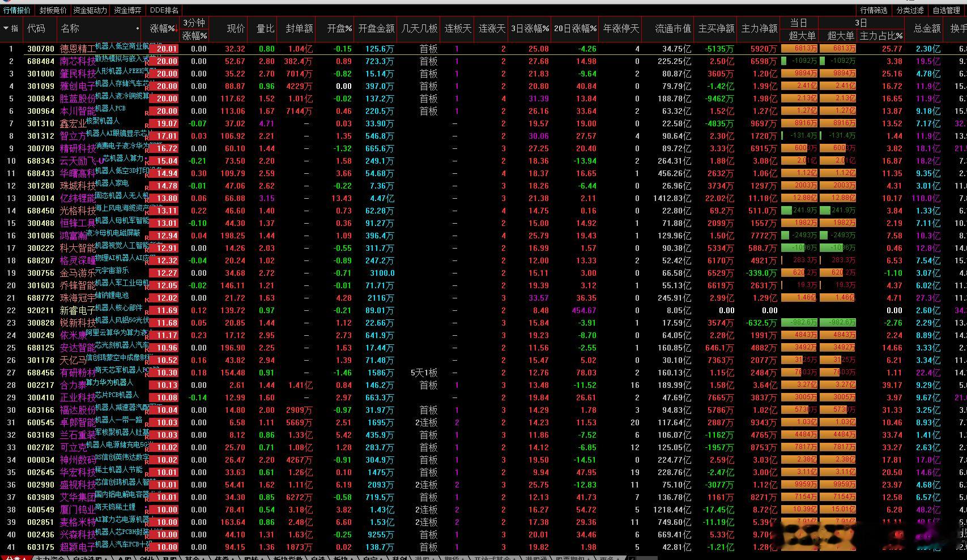This screenshot has width=967, height=560.
Task: Select stock 卓郎智能 name
Action: pyautogui.click(x=77, y=423)
